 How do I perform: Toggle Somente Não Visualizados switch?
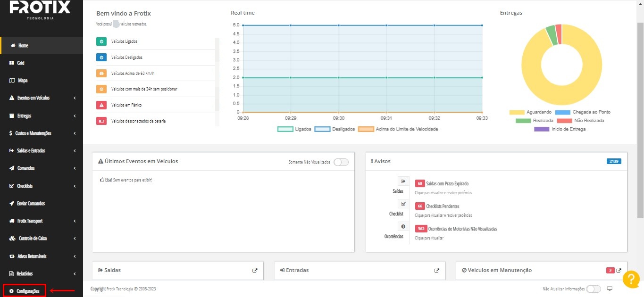pyautogui.click(x=341, y=162)
